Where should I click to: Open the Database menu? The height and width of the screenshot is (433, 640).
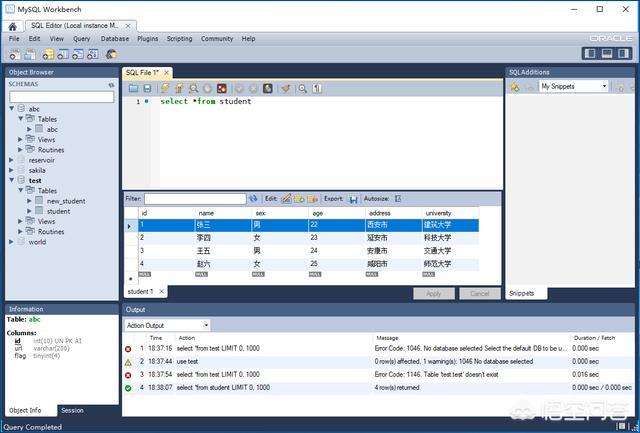pos(114,39)
